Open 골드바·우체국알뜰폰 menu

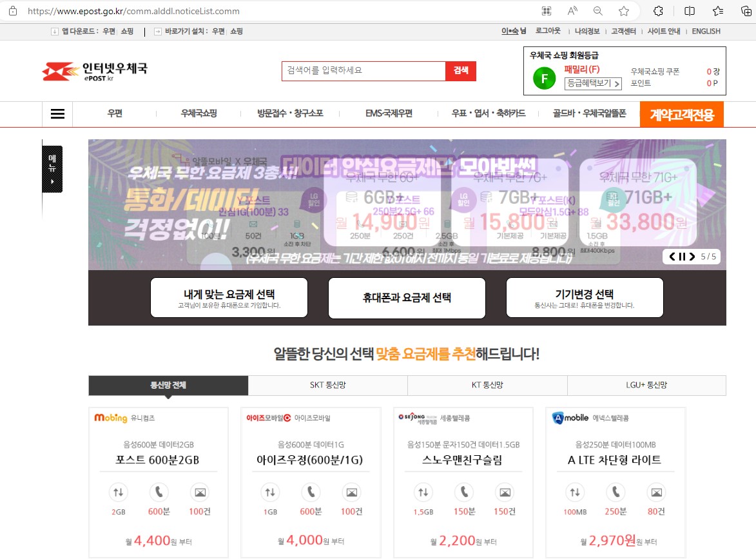coord(589,113)
